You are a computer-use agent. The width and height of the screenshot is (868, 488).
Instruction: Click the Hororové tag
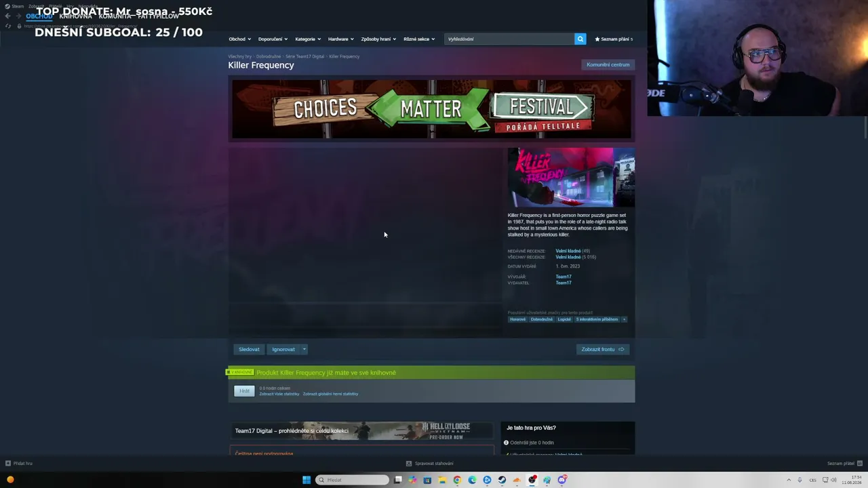point(517,319)
